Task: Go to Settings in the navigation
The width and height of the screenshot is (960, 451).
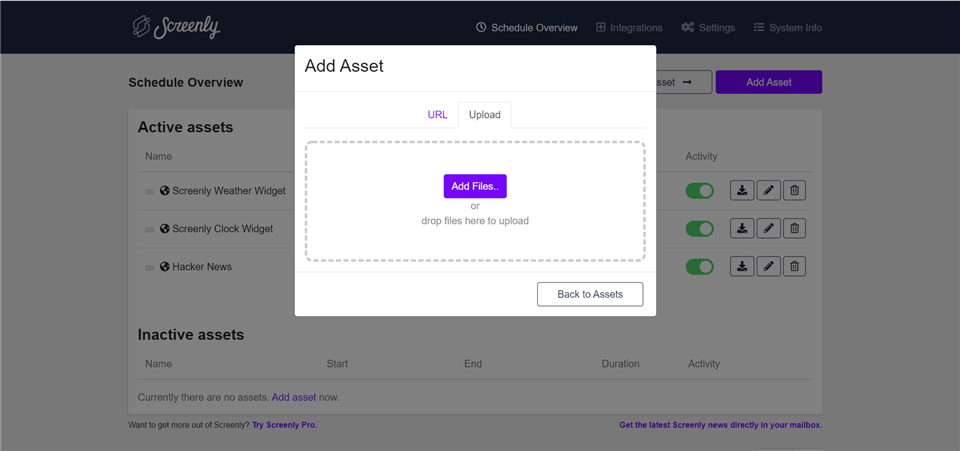Action: coord(708,28)
